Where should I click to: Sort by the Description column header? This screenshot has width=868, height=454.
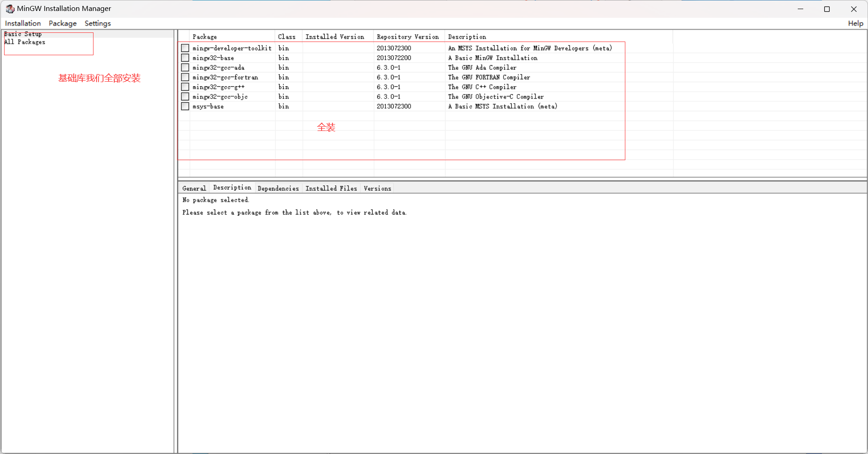559,37
